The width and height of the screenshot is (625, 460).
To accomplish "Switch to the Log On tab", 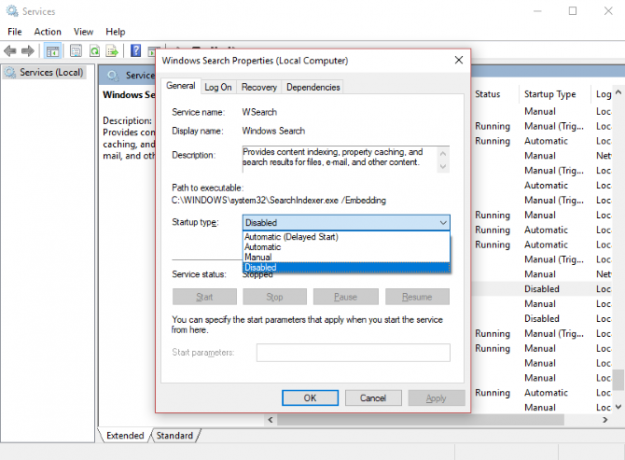I will (x=218, y=87).
